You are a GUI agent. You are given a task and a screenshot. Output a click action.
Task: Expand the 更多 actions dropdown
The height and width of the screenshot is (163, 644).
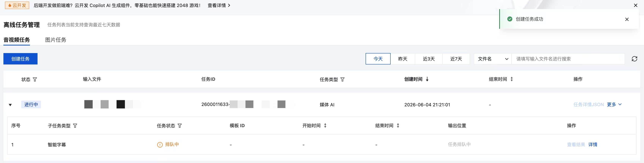click(614, 104)
